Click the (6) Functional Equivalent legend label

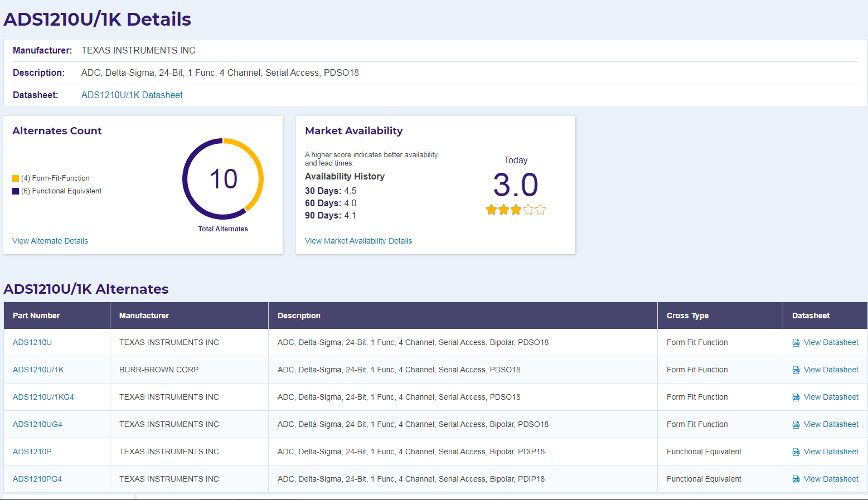(x=61, y=191)
